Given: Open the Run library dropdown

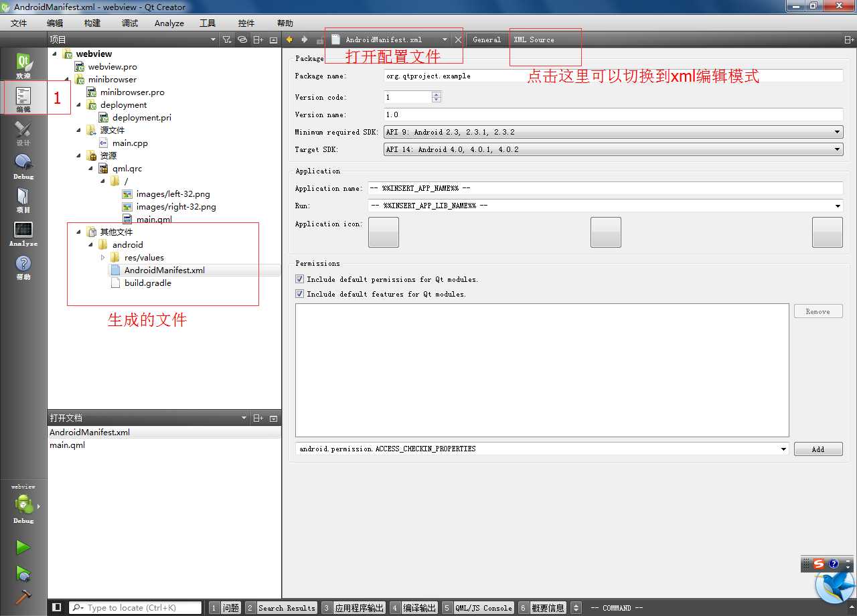Looking at the screenshot, I should tap(605, 206).
